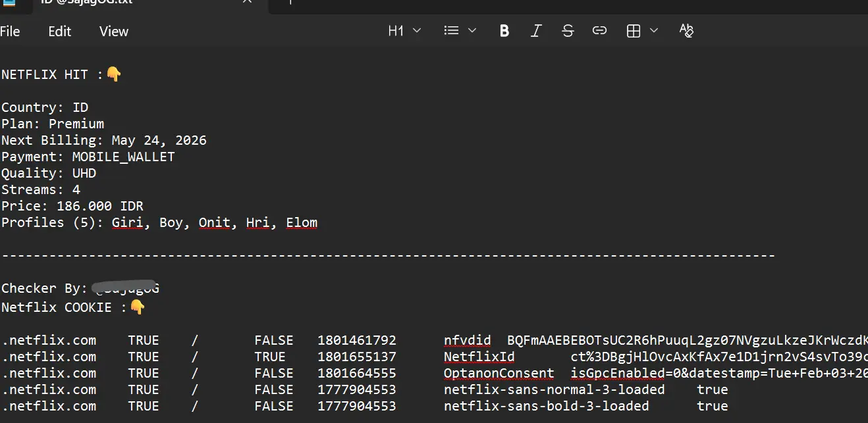Click the "Country: ID" line
Image resolution: width=868 pixels, height=423 pixels.
[x=45, y=107]
